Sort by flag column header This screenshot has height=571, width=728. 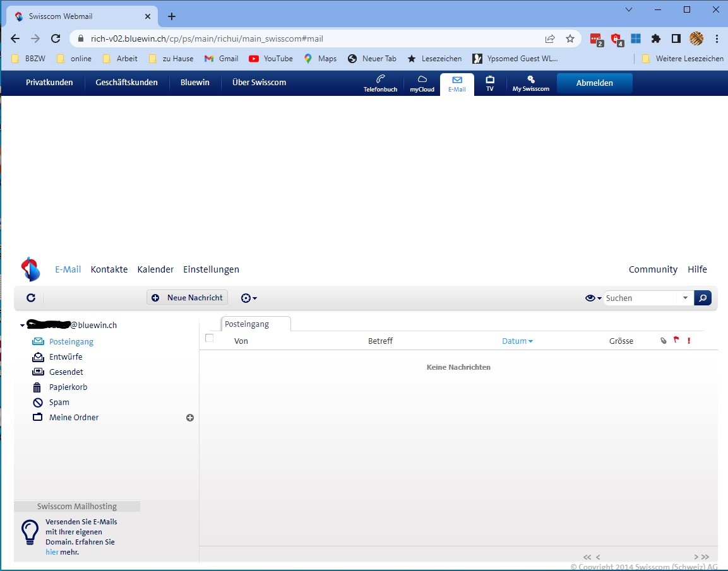click(676, 341)
